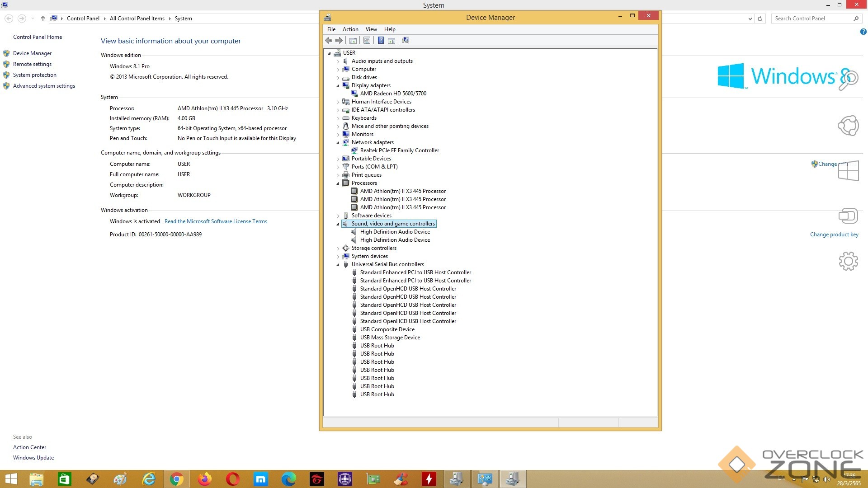The width and height of the screenshot is (868, 488).
Task: Click the blue help question mark icon
Action: point(863,32)
